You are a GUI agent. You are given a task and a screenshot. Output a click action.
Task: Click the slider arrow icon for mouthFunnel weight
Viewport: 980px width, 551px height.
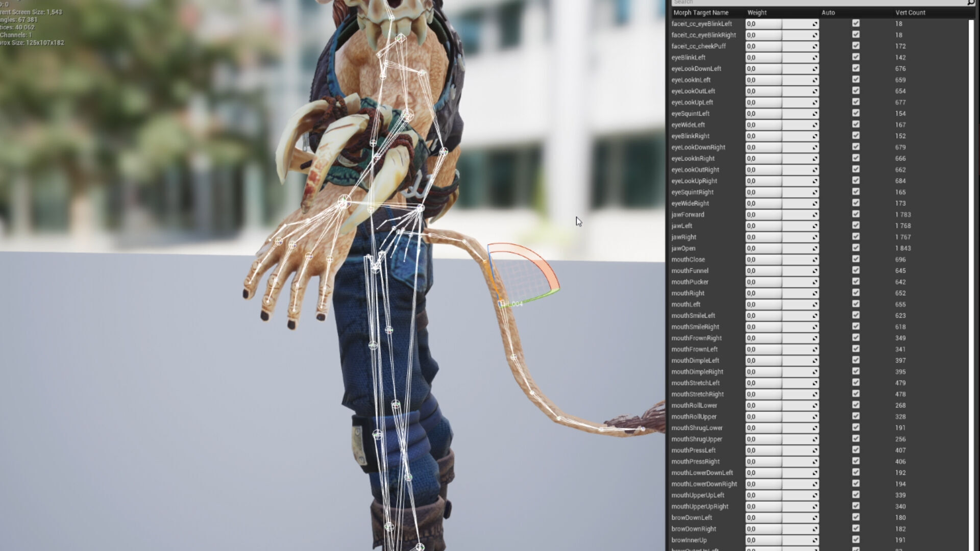click(815, 271)
